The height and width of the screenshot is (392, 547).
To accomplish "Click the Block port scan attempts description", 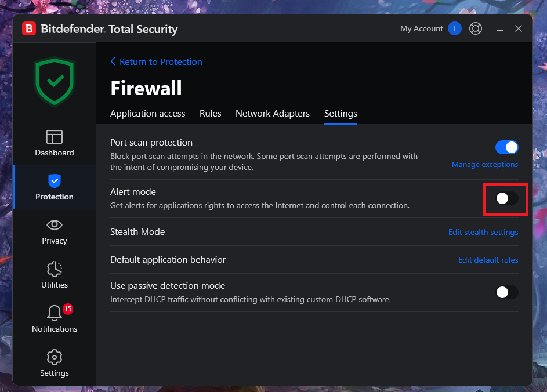I will pos(264,161).
